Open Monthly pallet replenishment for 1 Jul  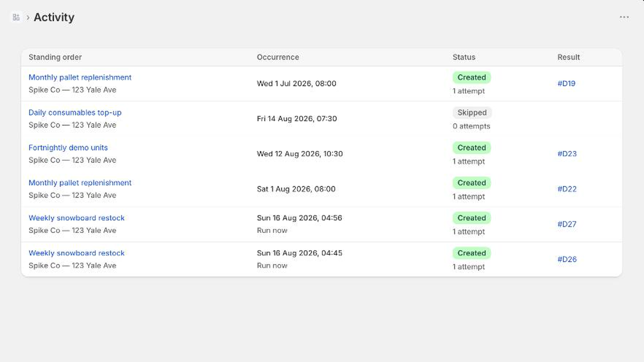tap(80, 77)
